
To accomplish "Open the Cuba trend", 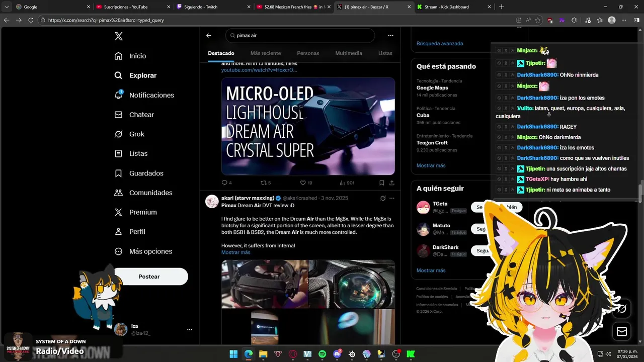I will click(423, 115).
